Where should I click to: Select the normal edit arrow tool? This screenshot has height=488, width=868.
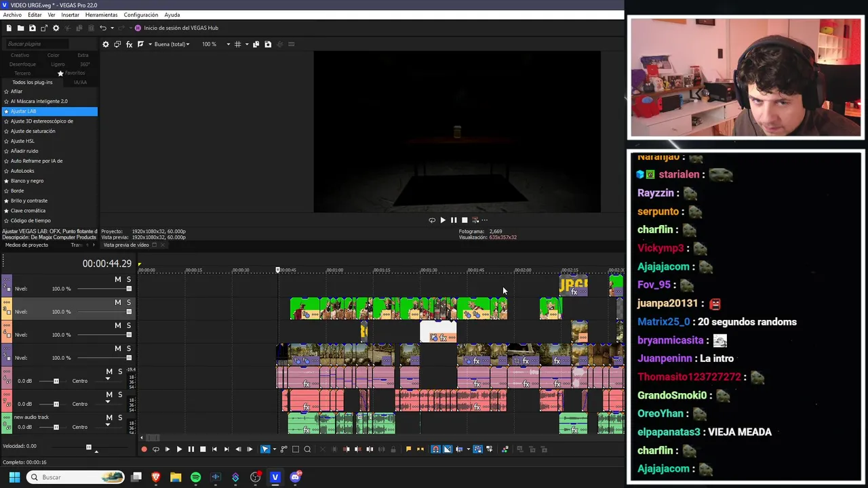coord(265,449)
